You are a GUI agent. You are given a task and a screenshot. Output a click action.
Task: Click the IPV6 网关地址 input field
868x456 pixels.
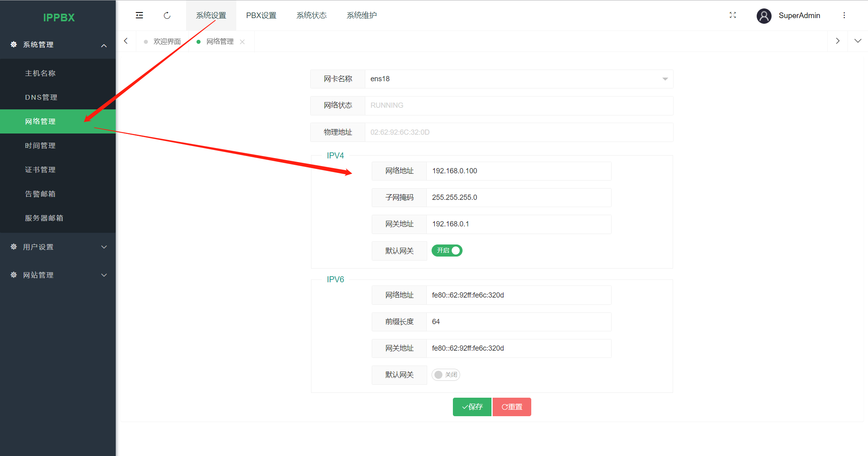519,348
